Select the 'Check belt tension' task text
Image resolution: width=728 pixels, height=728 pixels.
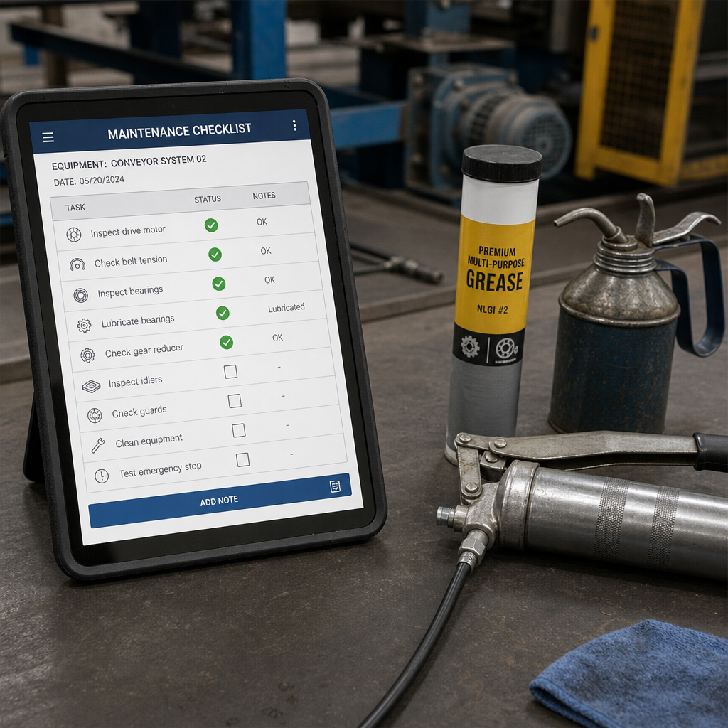pyautogui.click(x=131, y=262)
